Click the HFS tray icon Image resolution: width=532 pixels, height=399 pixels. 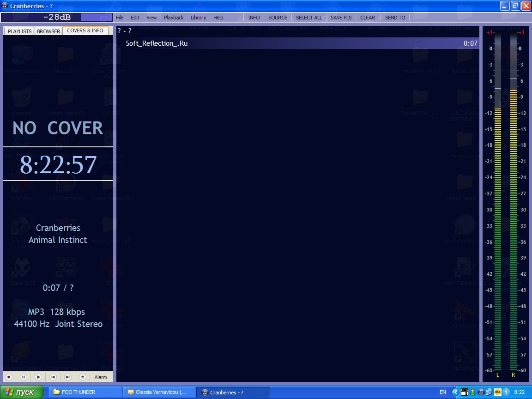[x=465, y=392]
